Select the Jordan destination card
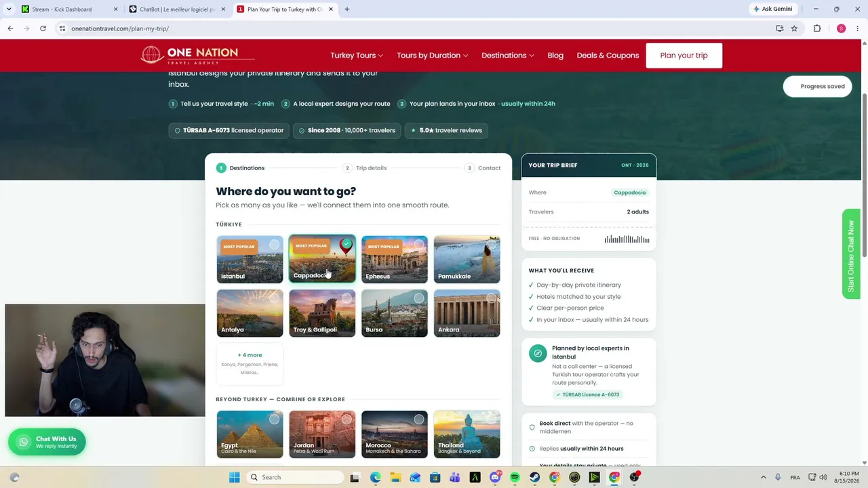Image resolution: width=868 pixels, height=488 pixels. [322, 434]
